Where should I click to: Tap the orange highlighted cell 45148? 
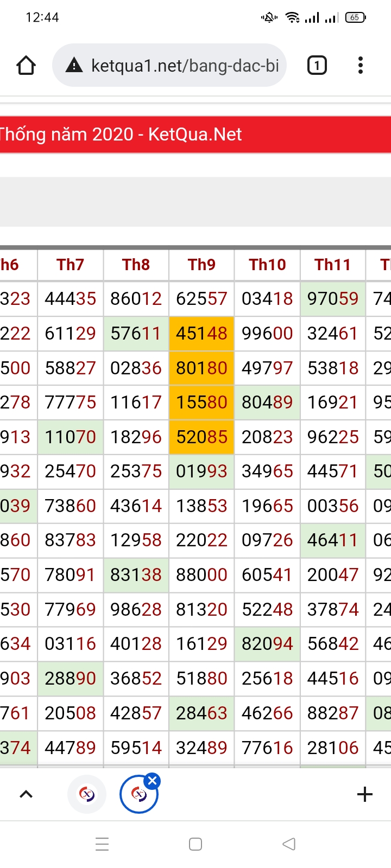coord(201,333)
